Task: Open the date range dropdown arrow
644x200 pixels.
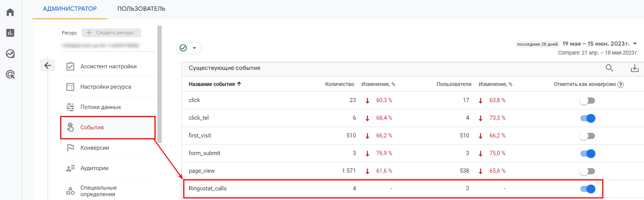Action: [x=635, y=44]
